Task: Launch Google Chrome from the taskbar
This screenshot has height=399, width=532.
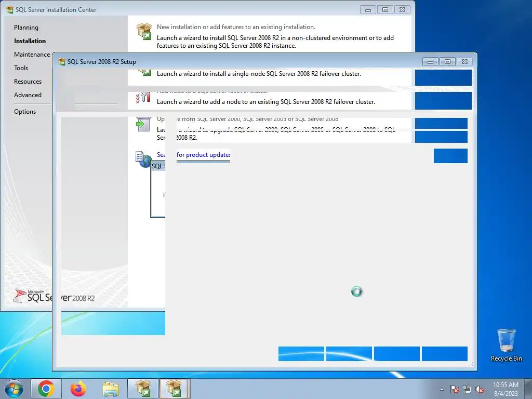Action: point(46,389)
